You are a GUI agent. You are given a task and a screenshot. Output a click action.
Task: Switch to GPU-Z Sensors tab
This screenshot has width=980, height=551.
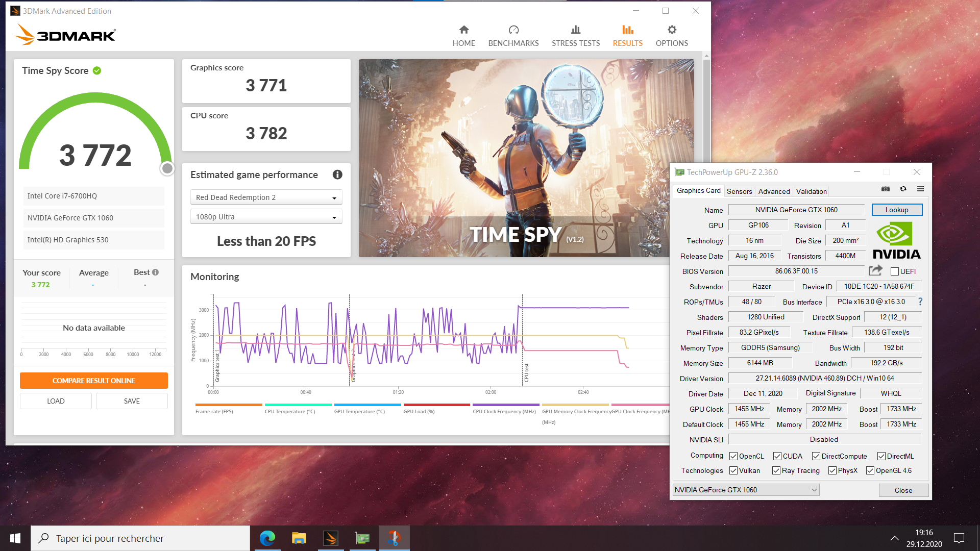[x=739, y=191]
